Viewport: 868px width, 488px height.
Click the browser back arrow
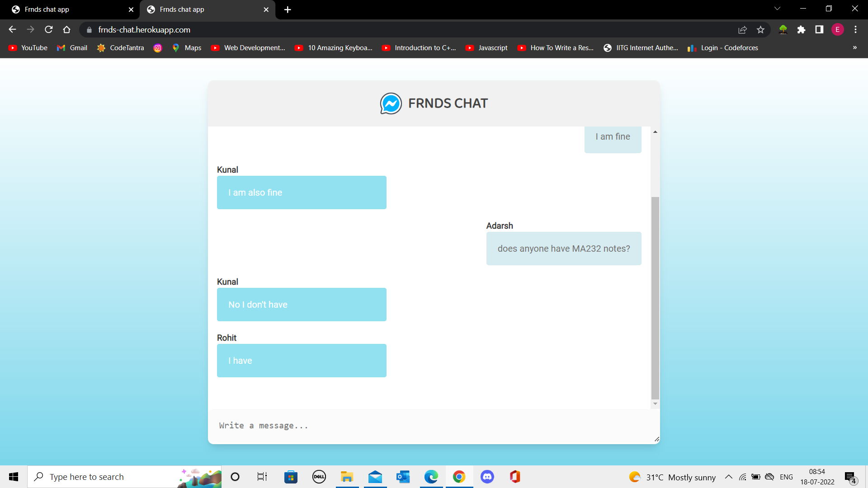point(12,29)
